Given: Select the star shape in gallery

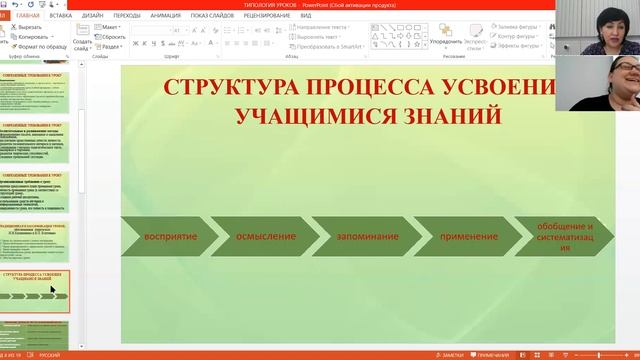Looking at the screenshot, I should 417,44.
